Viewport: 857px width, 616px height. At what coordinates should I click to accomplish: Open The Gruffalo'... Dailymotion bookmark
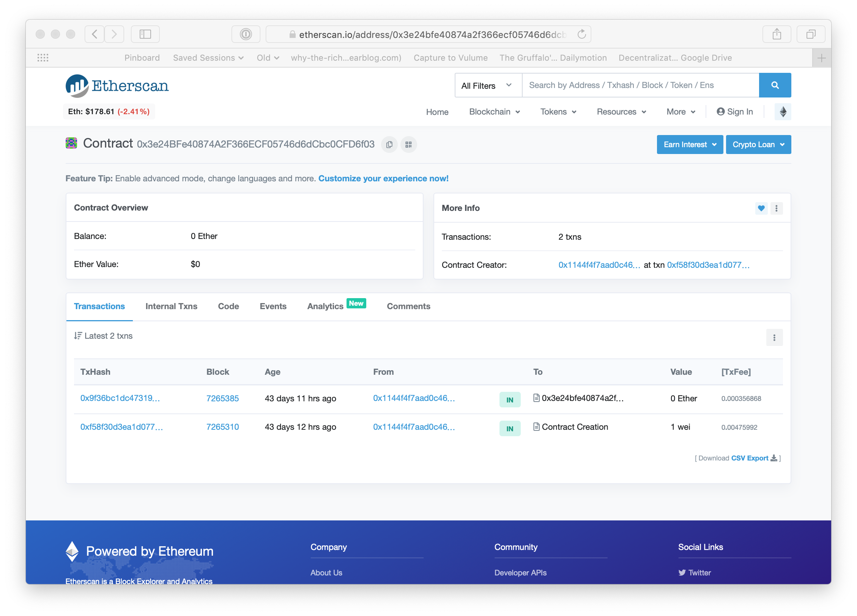click(553, 58)
